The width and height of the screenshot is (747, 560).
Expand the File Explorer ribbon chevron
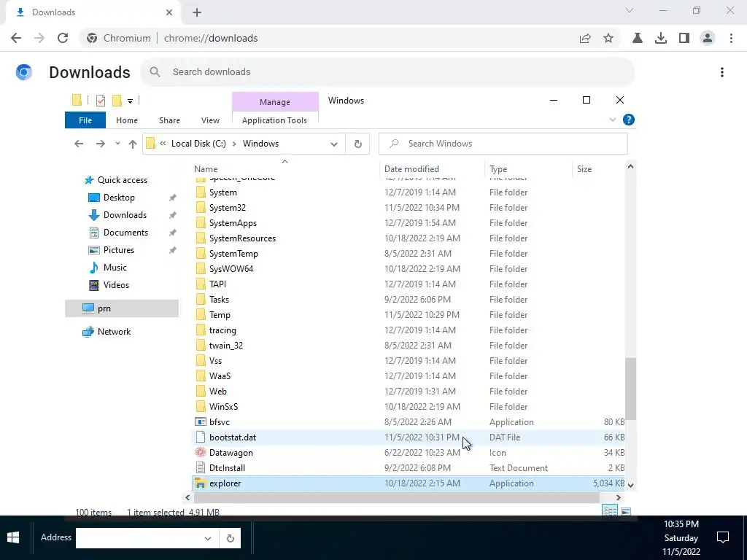(x=613, y=120)
